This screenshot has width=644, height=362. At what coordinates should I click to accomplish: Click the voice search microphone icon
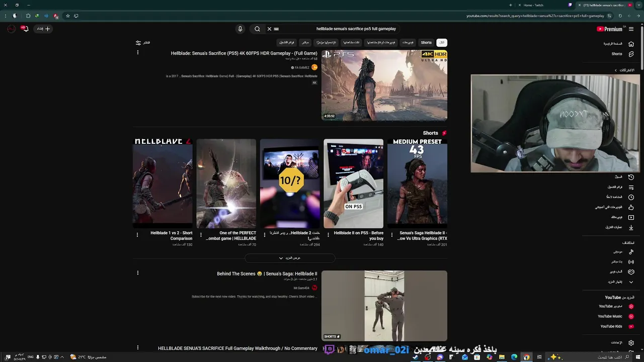[x=240, y=29]
